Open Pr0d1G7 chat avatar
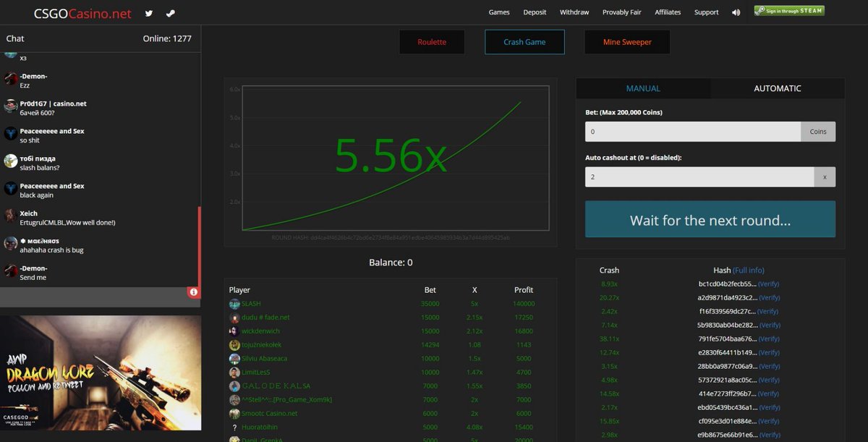This screenshot has width=868, height=442. 10,106
